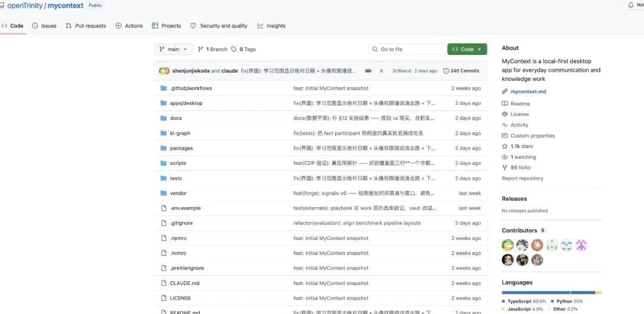Click the Report repository link
Image resolution: width=644 pixels, height=314 pixels.
(x=522, y=178)
